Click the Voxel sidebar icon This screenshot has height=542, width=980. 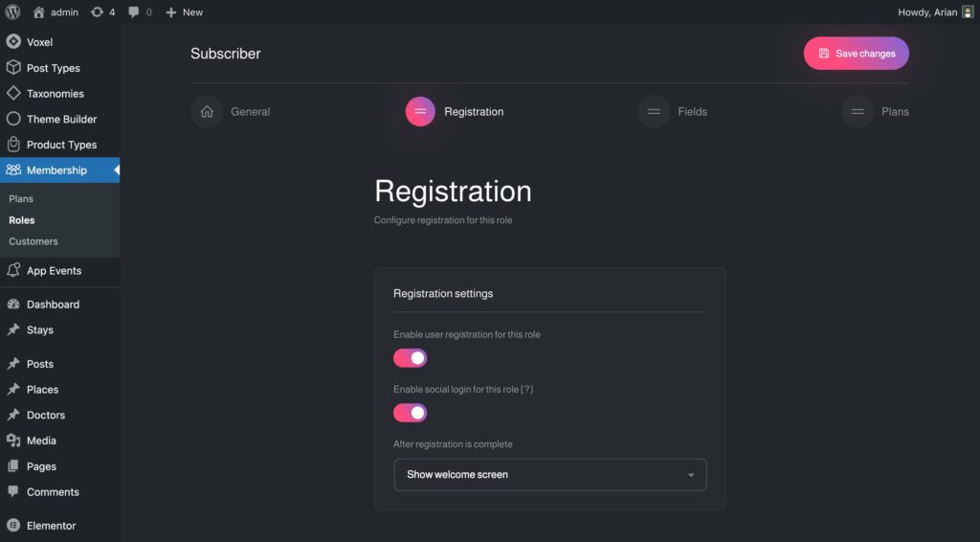tap(13, 42)
